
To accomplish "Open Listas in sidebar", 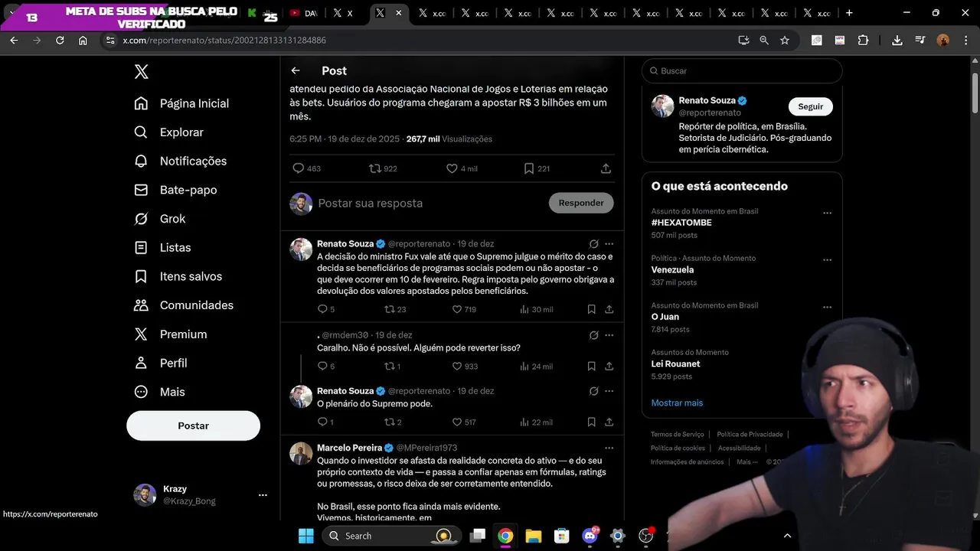I will pyautogui.click(x=162, y=248).
